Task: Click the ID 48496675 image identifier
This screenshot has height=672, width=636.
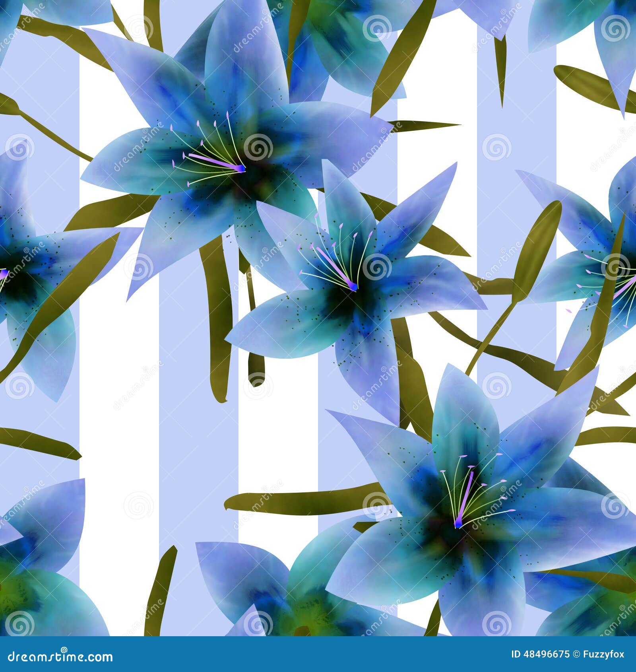Action: (541, 653)
